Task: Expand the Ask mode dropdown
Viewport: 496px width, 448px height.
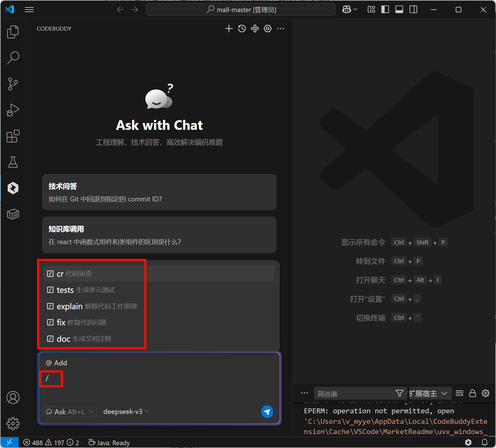Action: [70, 412]
